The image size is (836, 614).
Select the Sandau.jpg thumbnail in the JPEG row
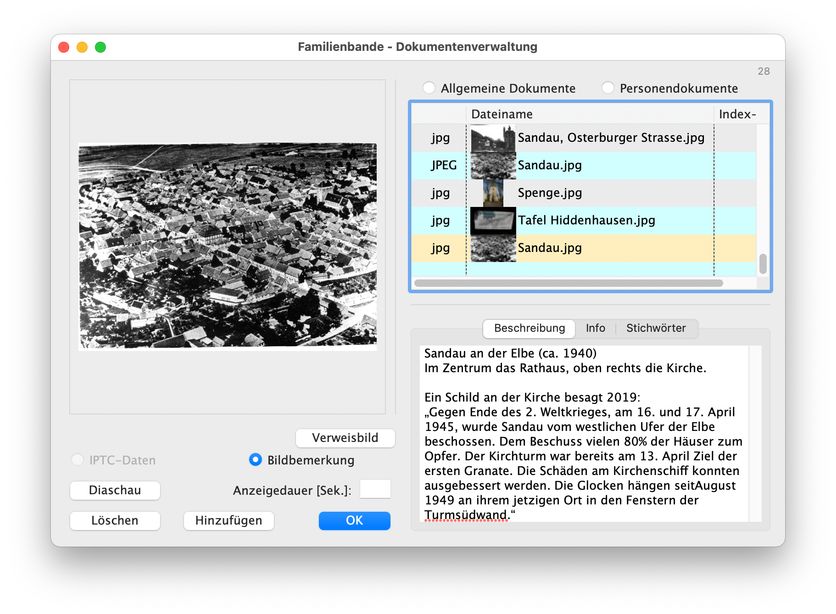point(492,165)
